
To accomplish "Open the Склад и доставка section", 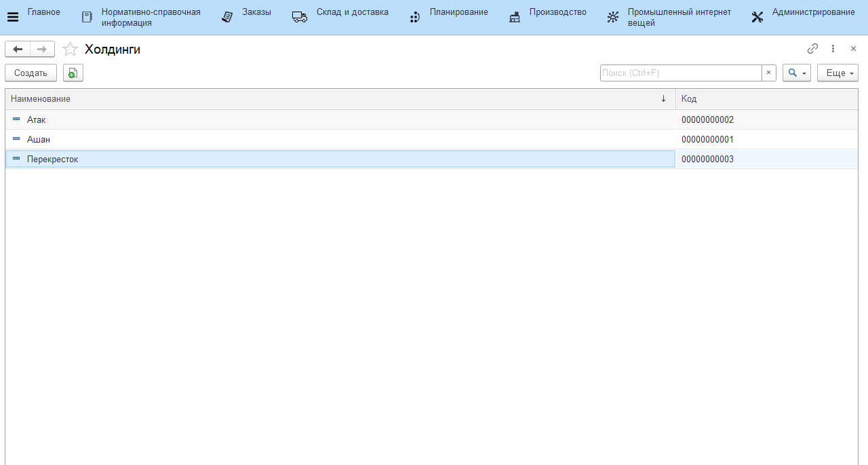I will pos(340,17).
